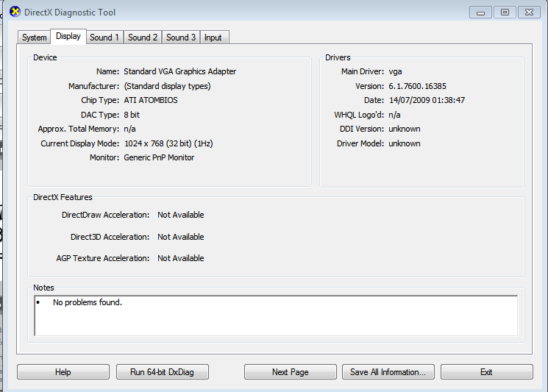Click the Approx. Total Memory 'n/a' value
This screenshot has width=548, height=392.
129,129
